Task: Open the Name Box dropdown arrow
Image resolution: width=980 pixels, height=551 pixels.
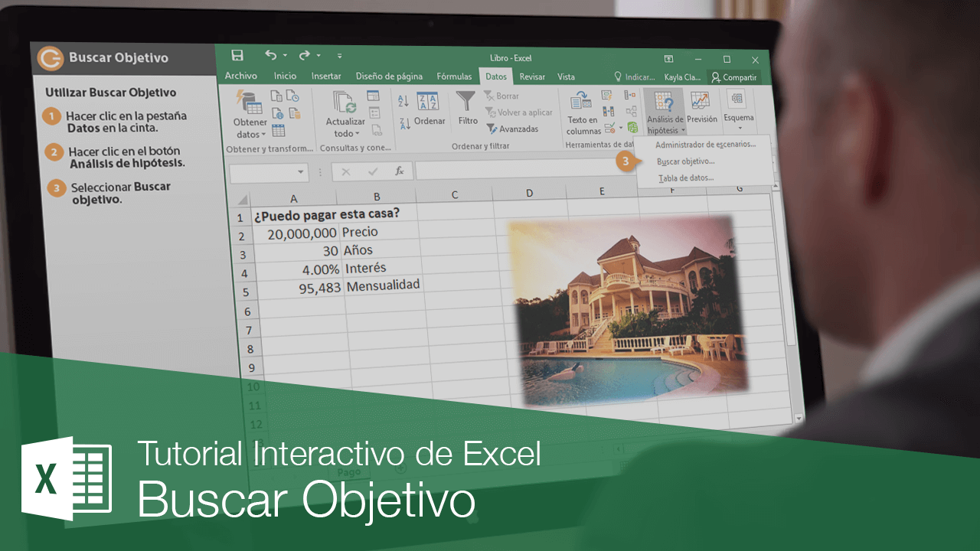Action: pyautogui.click(x=302, y=173)
